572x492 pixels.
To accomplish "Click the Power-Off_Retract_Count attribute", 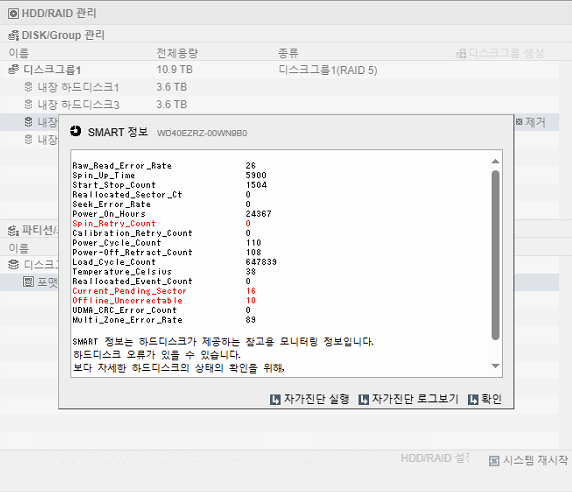I will 132,252.
